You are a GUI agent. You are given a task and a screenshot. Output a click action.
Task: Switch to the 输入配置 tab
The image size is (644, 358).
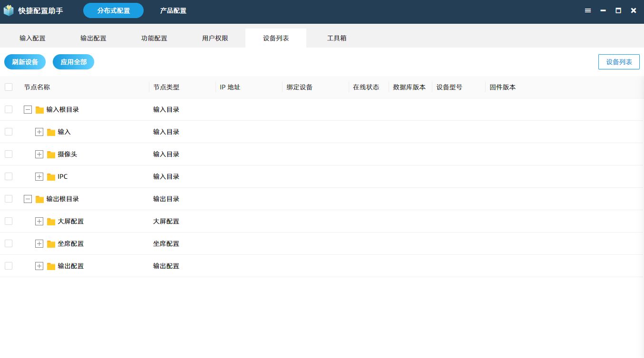click(32, 38)
